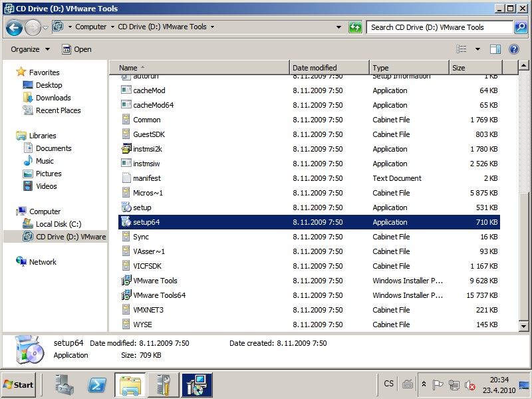The height and width of the screenshot is (399, 532).
Task: Open the Organize dropdown menu
Action: click(x=30, y=49)
